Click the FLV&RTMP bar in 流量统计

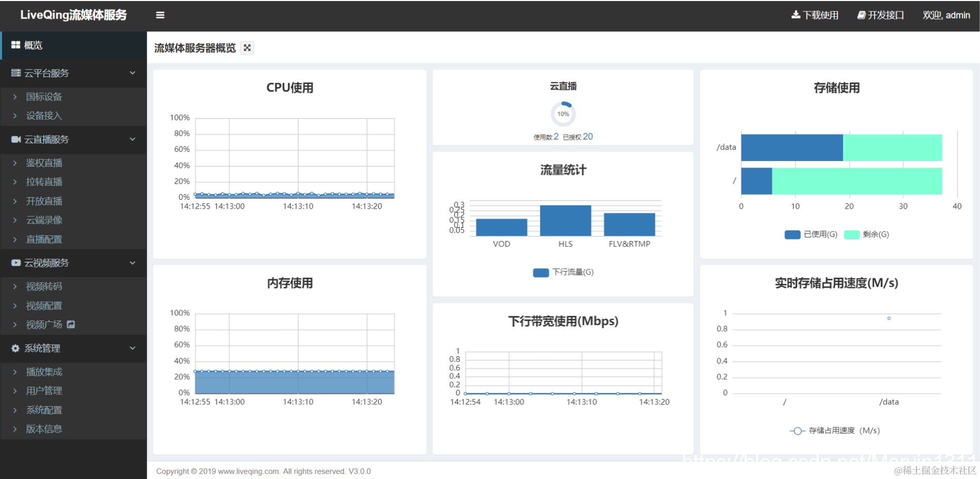pyautogui.click(x=629, y=225)
